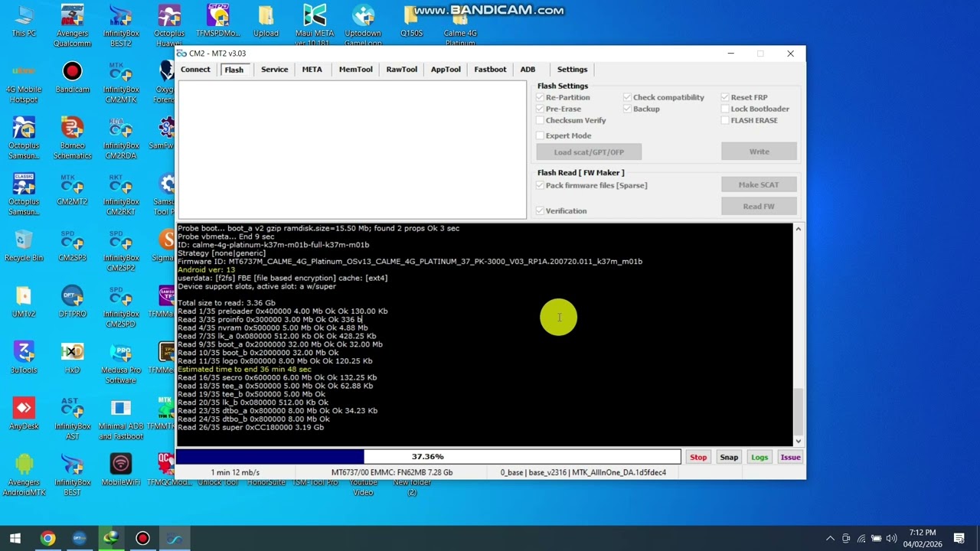Open the Bandicam desktop shortcut
980x551 pixels.
click(x=72, y=77)
